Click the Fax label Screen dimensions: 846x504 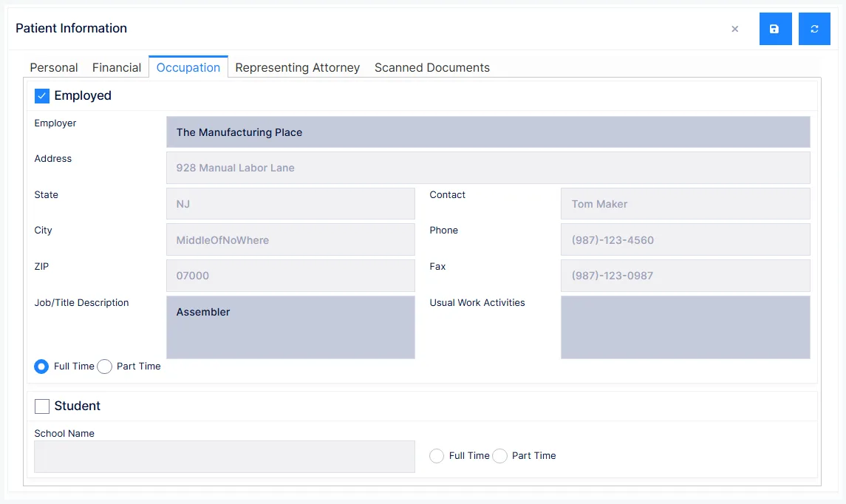point(437,267)
